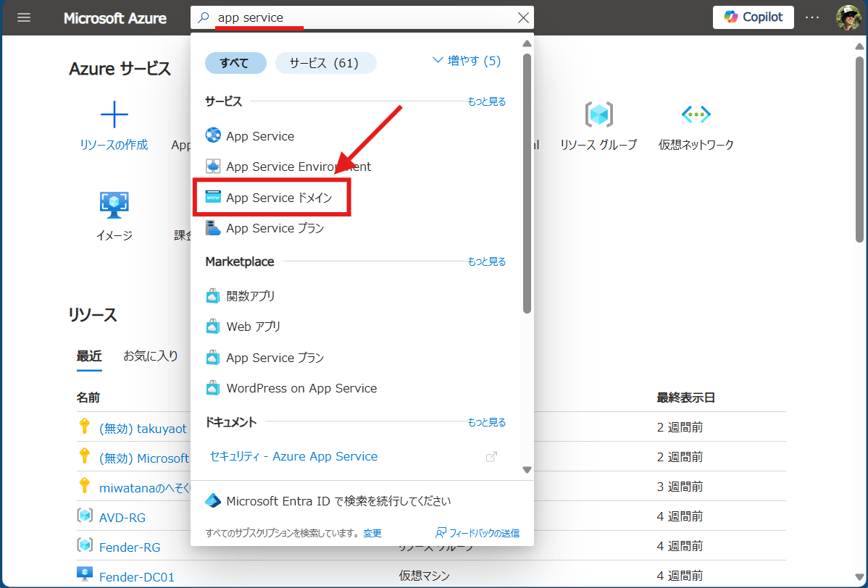Open the user account avatar
This screenshot has height=588, width=868.
848,17
